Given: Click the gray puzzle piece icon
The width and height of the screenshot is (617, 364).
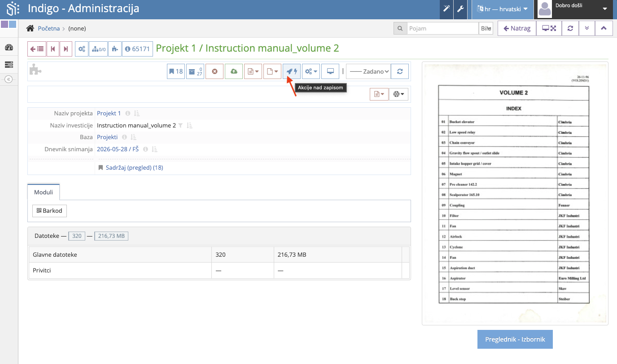Looking at the screenshot, I should [35, 70].
